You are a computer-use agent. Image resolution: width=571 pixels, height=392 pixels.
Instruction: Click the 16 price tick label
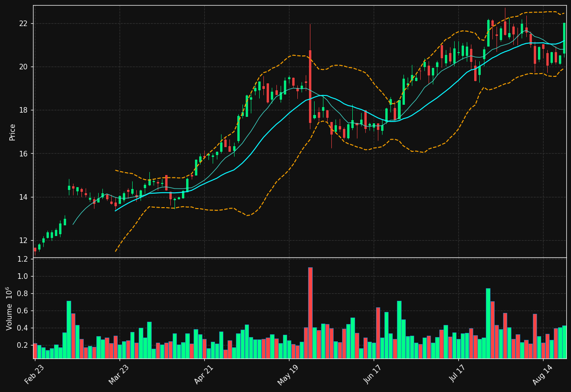point(23,154)
